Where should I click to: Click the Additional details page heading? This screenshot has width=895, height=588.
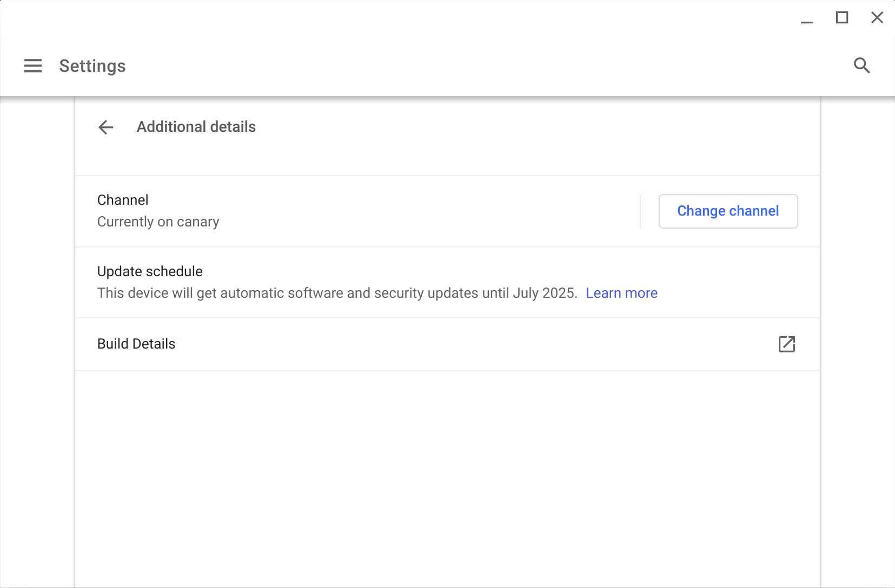click(x=196, y=126)
